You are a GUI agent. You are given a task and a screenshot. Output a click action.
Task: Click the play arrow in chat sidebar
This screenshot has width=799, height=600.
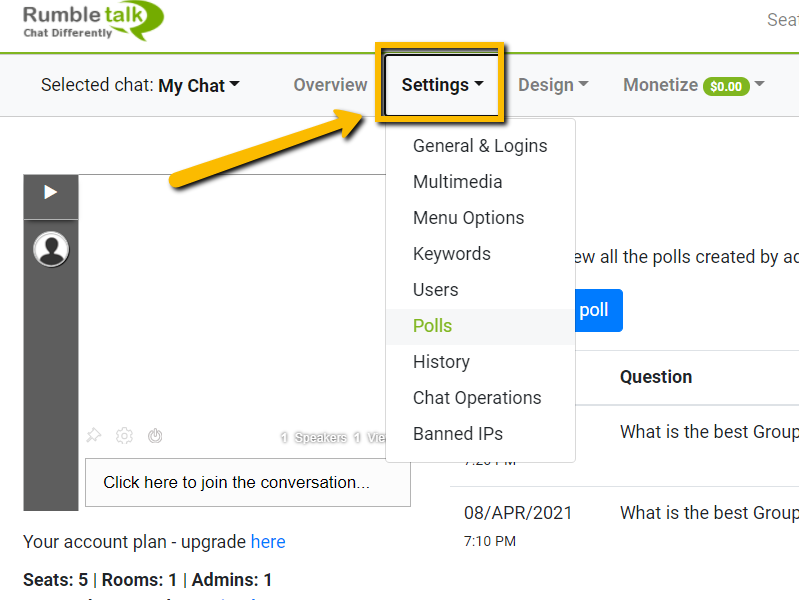coord(50,193)
